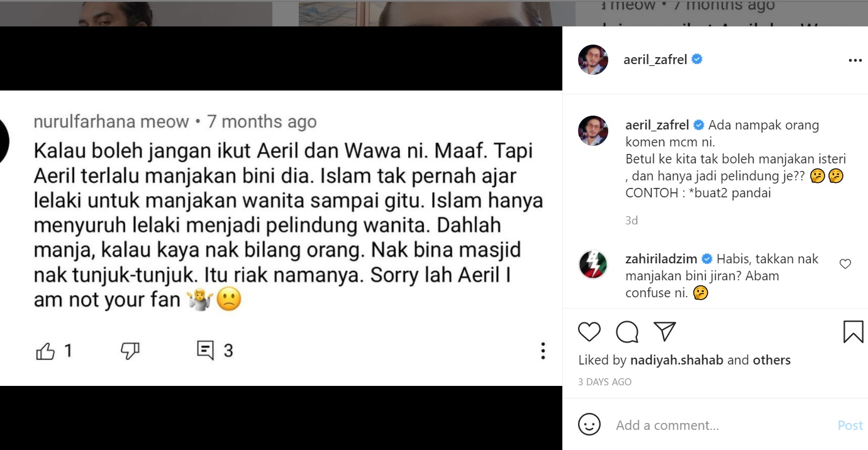
Task: Save the post with the bookmark icon
Action: coord(853,331)
